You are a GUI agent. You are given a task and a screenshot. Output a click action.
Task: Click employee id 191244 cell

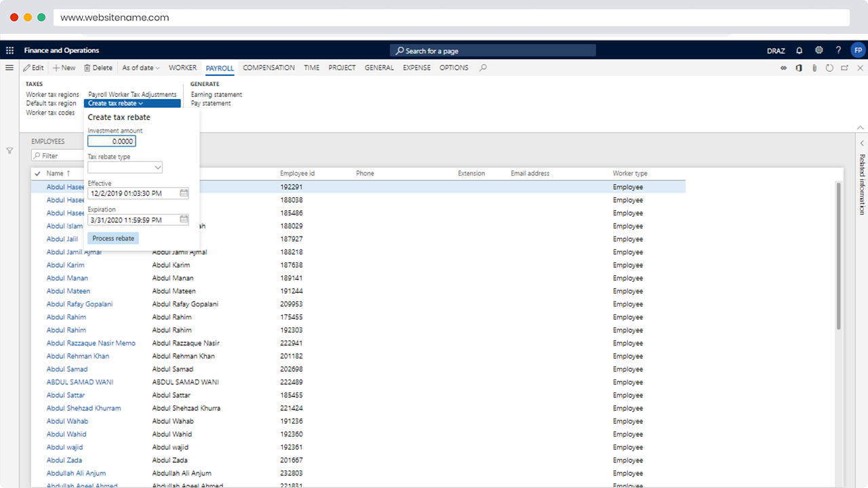(x=292, y=291)
